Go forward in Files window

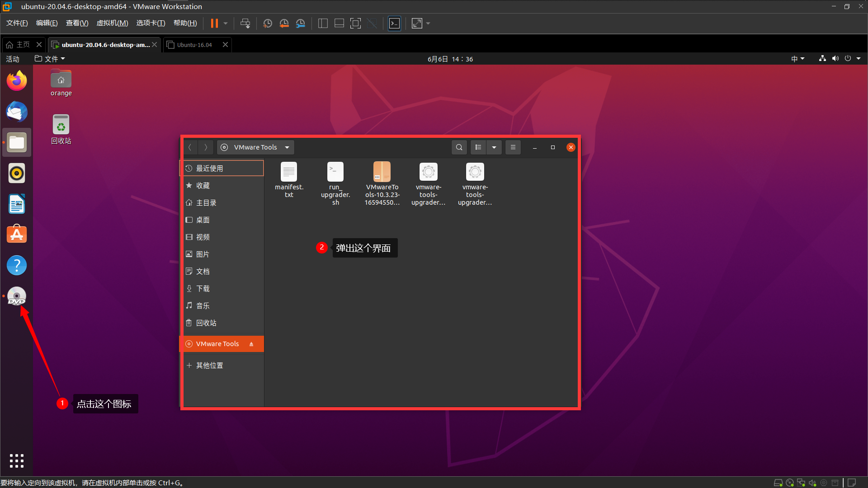[206, 147]
